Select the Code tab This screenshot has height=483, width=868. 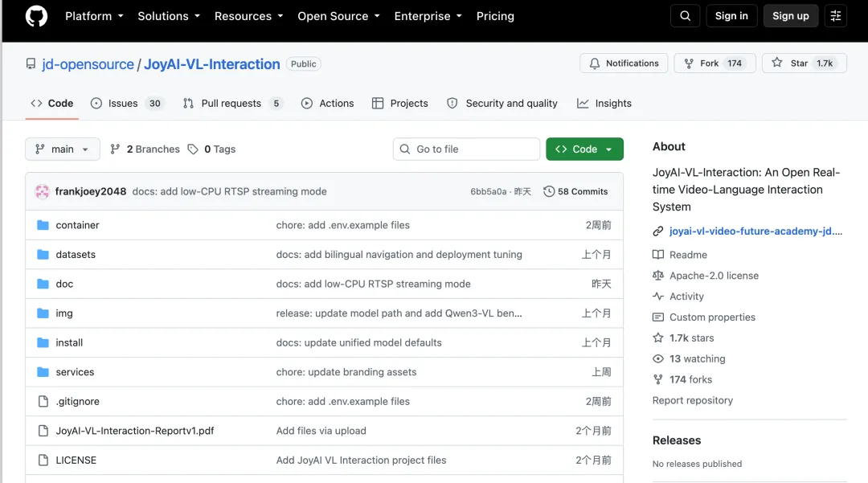[x=52, y=104]
